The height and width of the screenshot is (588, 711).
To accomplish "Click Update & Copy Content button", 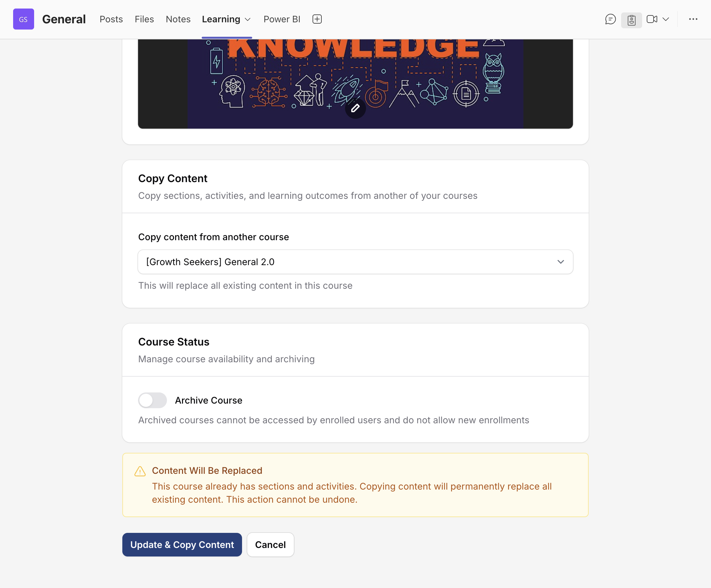I will tap(182, 545).
